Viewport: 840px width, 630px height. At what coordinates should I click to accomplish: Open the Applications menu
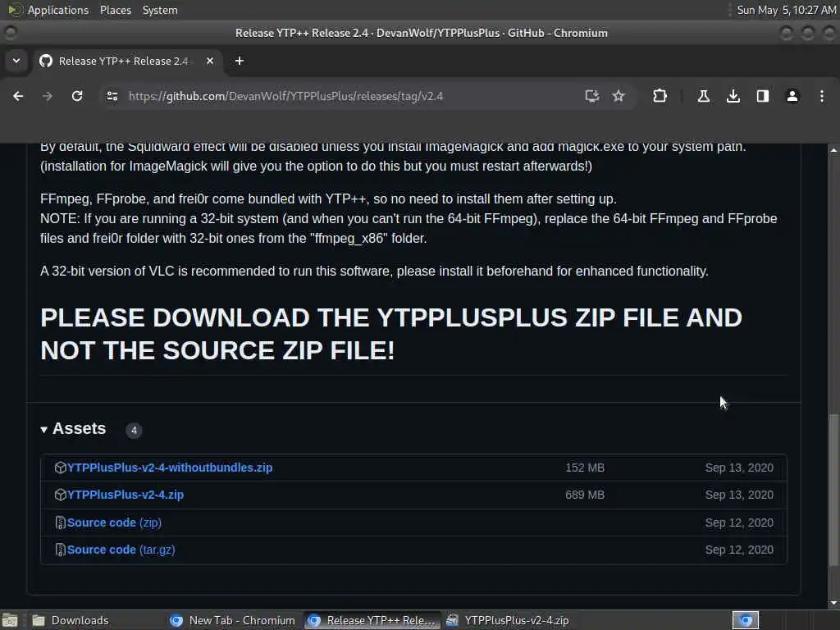click(58, 10)
